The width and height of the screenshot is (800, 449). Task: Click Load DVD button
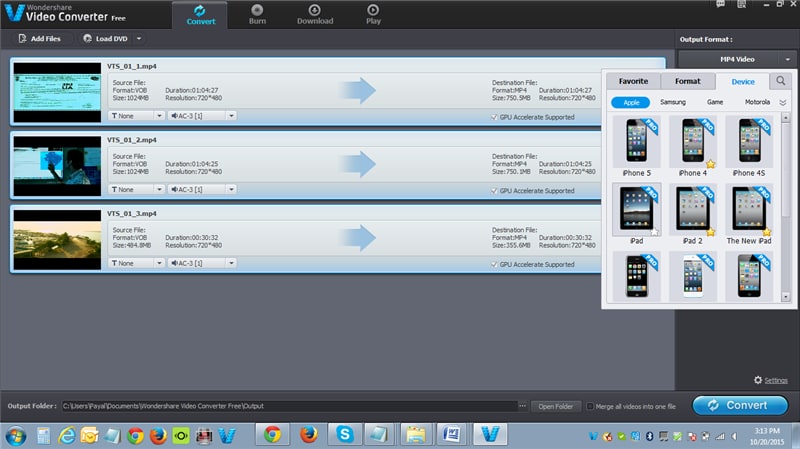click(106, 39)
